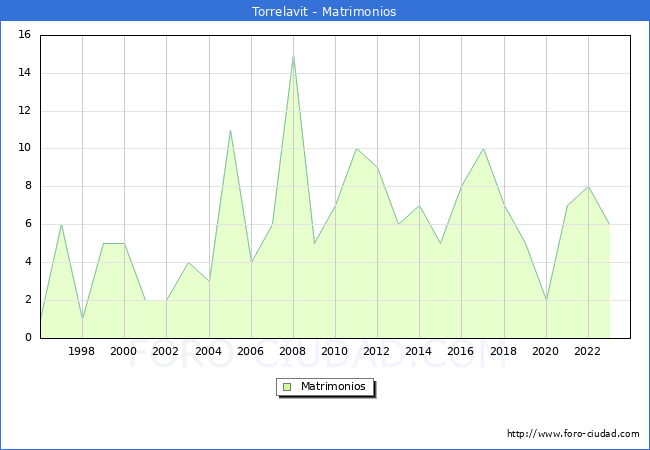
Task: Select the 2006 x-axis label
Action: pos(250,351)
